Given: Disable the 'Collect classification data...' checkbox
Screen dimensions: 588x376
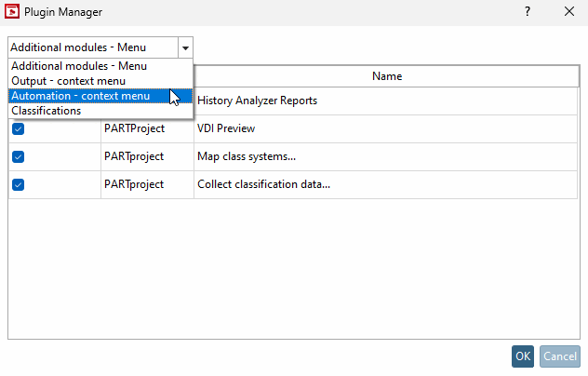Looking at the screenshot, I should coord(19,184).
